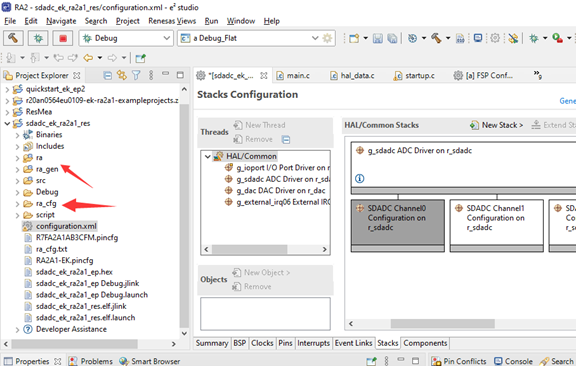The height and width of the screenshot is (366, 576).
Task: Click the Back navigation arrow icon
Action: 88,58
